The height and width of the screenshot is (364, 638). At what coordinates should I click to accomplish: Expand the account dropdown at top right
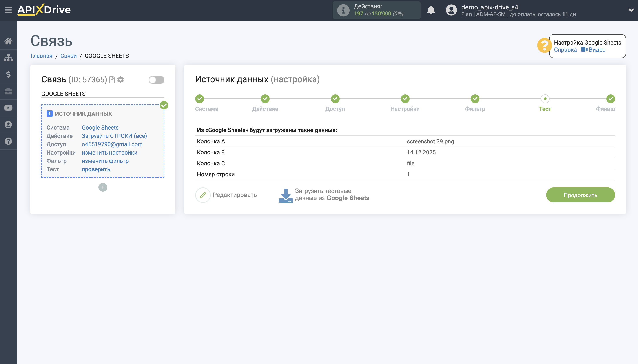[x=631, y=10]
